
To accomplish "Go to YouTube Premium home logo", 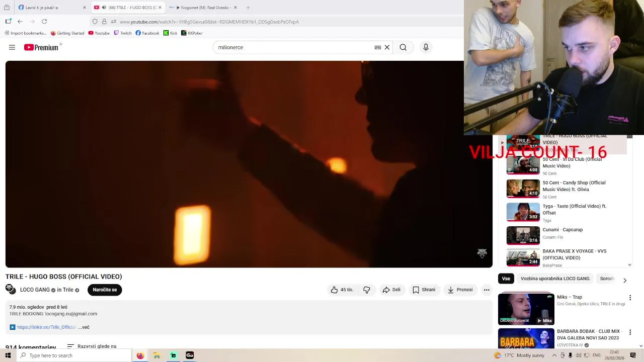I will tap(41, 47).
